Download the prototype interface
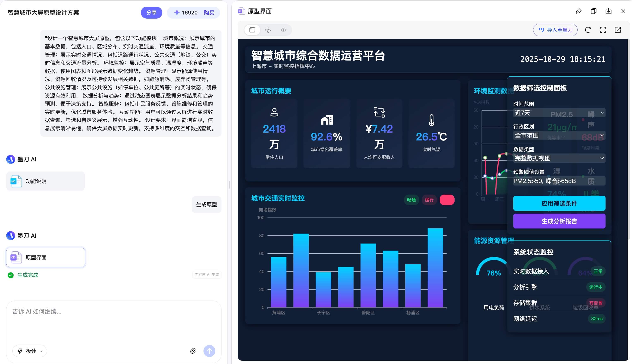The image size is (632, 364). [608, 11]
